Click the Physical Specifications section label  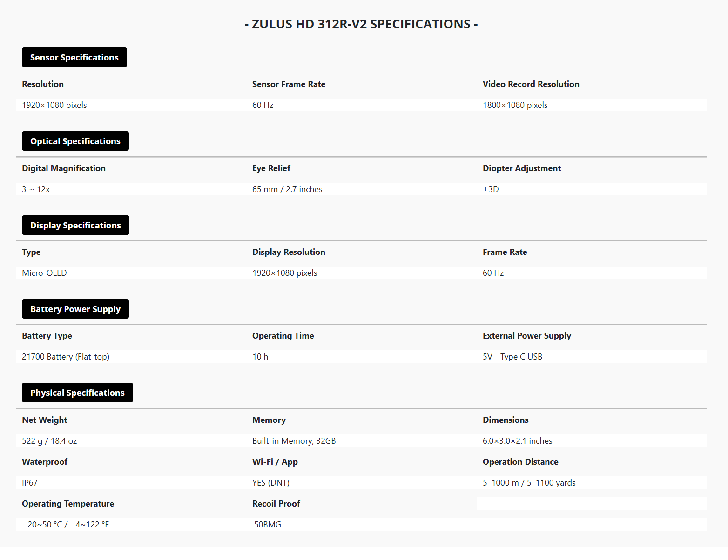[x=77, y=393]
